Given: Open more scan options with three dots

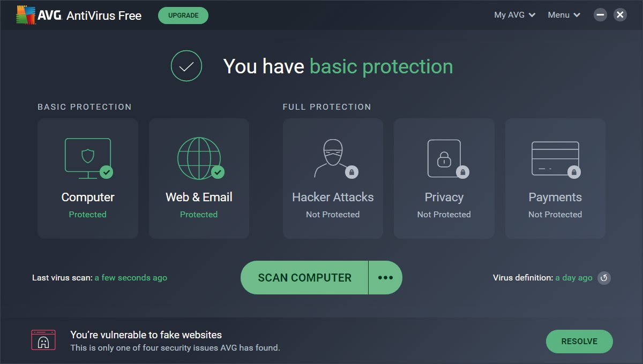Looking at the screenshot, I should 385,277.
